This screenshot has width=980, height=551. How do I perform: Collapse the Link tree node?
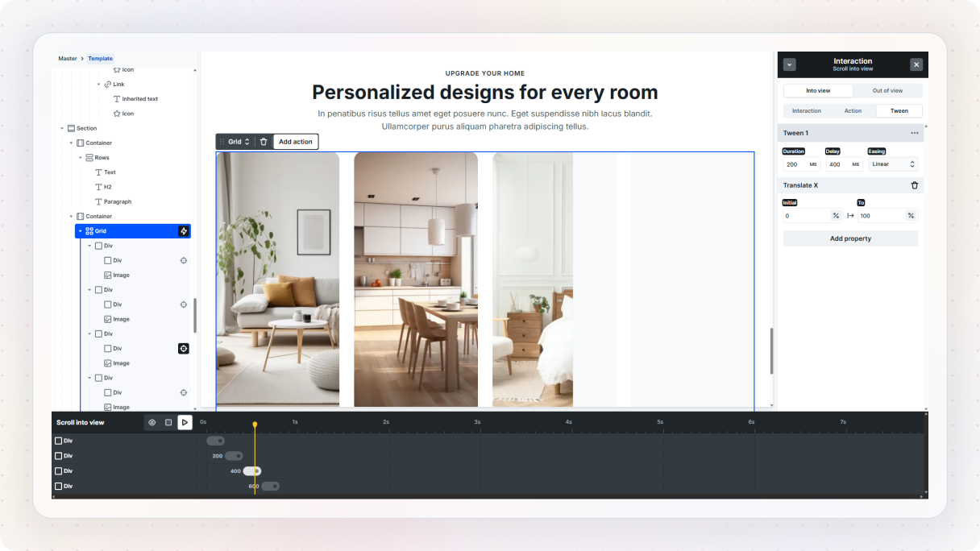[x=99, y=84]
